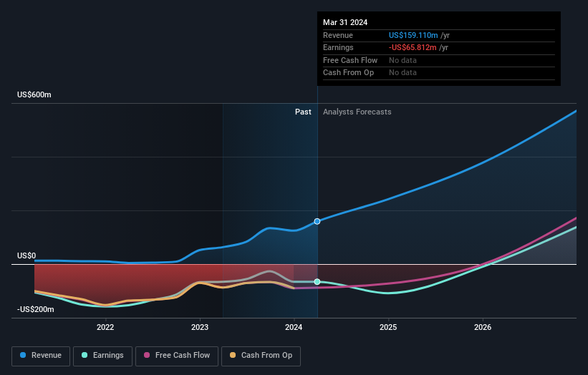Toggle the Free Cash Flow legend button

point(177,356)
